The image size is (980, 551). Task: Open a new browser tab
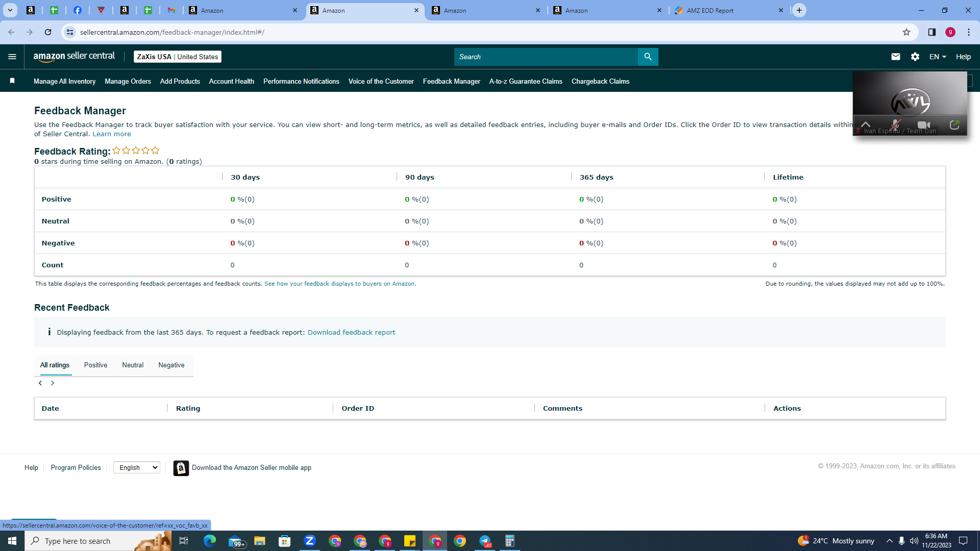click(x=799, y=10)
